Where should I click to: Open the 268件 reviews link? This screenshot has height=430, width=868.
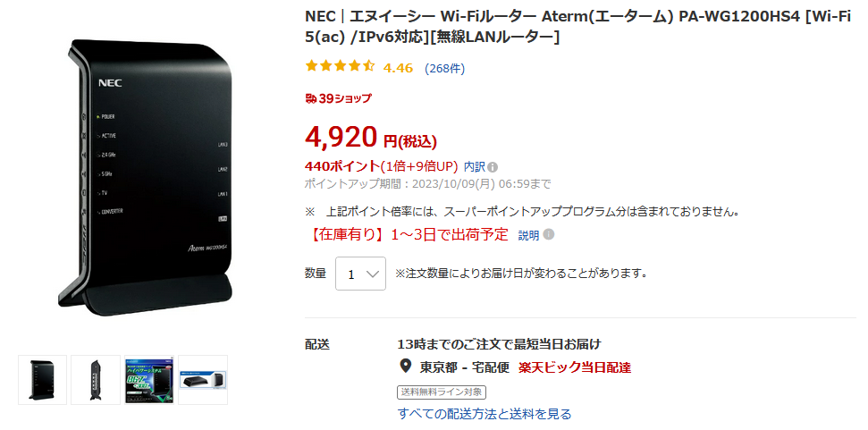(444, 68)
